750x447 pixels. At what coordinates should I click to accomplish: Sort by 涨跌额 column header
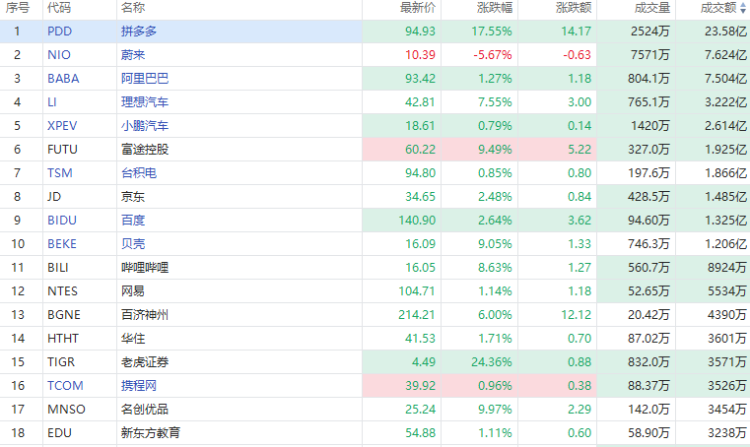coord(574,8)
